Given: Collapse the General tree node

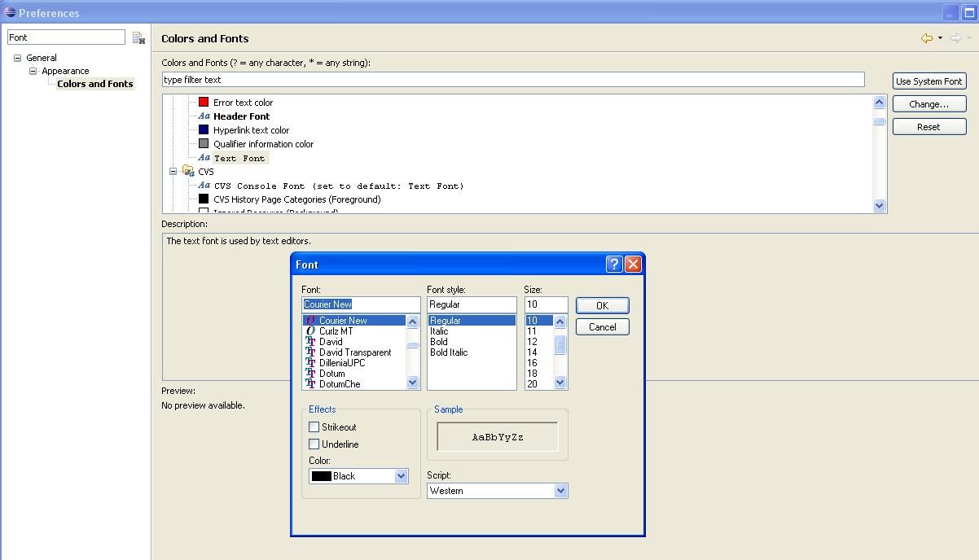Looking at the screenshot, I should [x=17, y=58].
